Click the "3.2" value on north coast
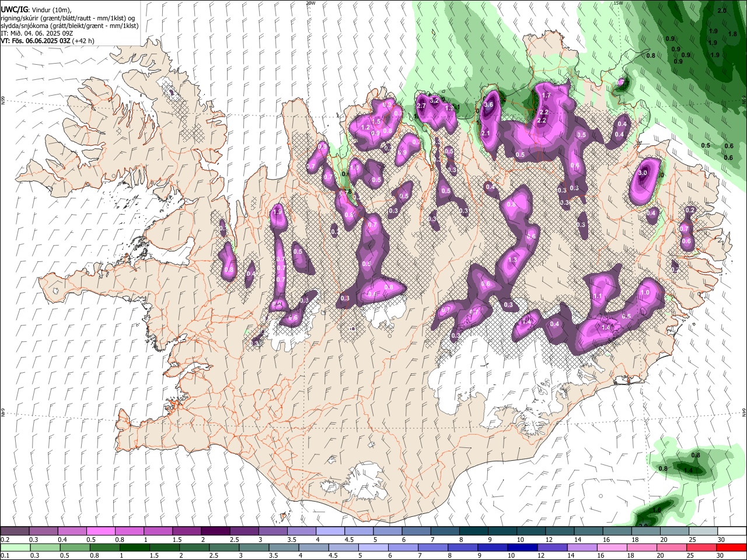Image resolution: width=747 pixels, height=560 pixels. coord(435,100)
